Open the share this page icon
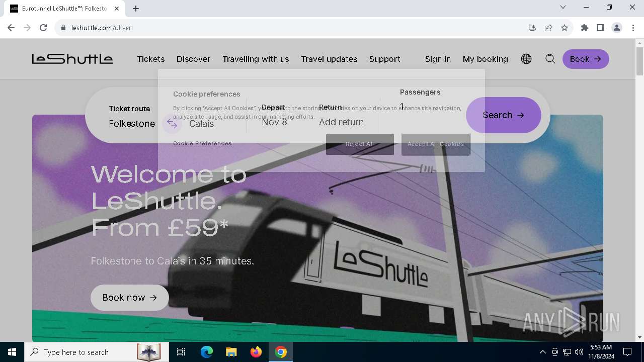Screen dimensions: 644x362 tap(548, 28)
